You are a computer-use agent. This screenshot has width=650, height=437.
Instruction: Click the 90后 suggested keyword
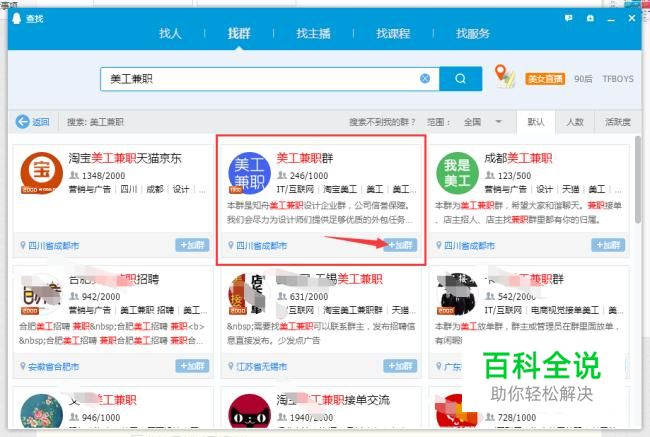(583, 79)
